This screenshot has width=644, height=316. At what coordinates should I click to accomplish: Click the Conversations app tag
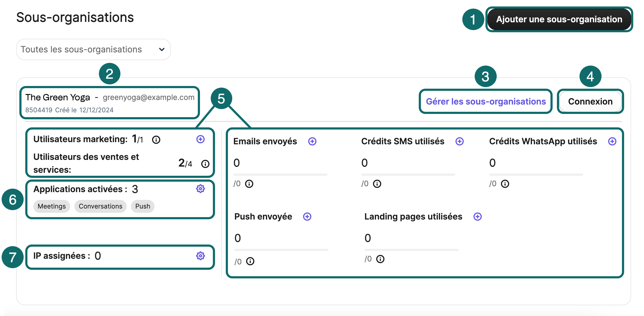pyautogui.click(x=101, y=206)
